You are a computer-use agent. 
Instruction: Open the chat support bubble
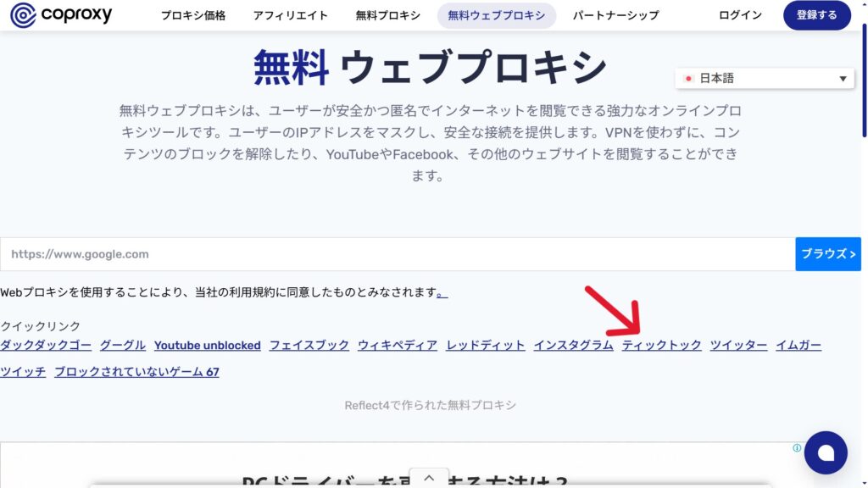826,452
